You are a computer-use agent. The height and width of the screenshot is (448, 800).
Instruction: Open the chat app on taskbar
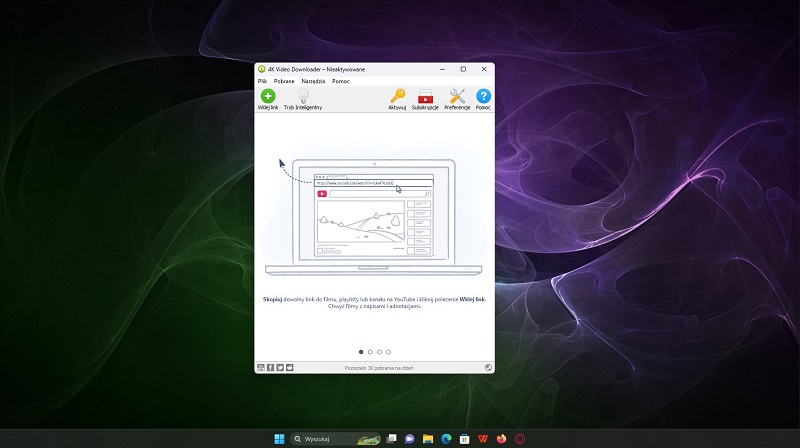coord(409,439)
